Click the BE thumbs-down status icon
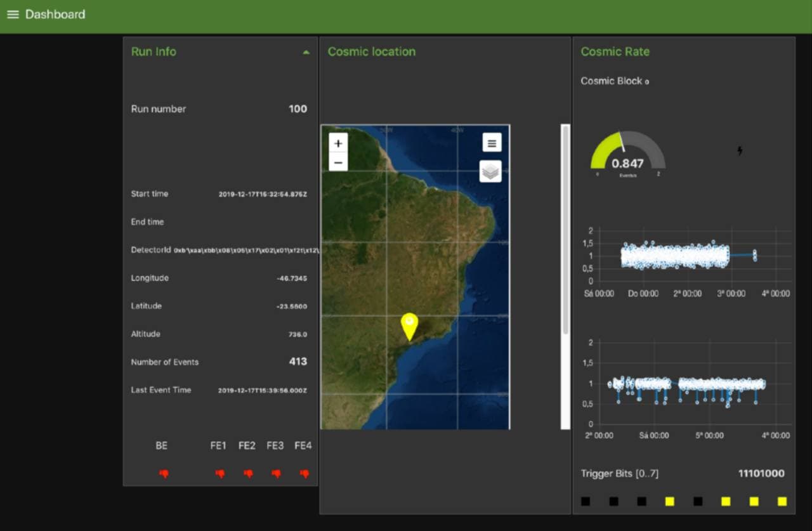The image size is (812, 531). 164,474
